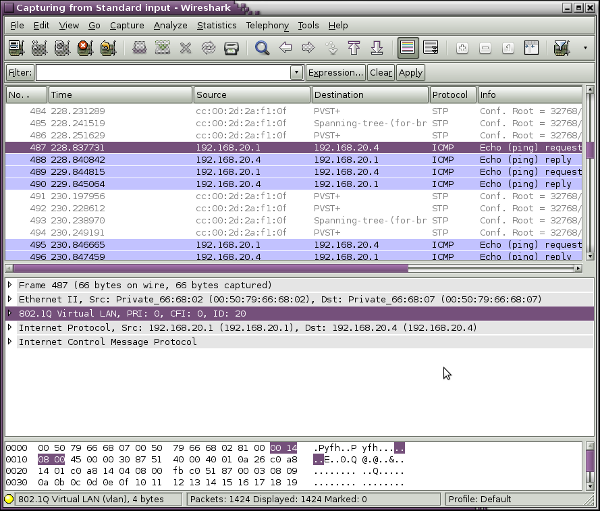This screenshot has width=600, height=511.
Task: Open the list of capture interfaces
Action: [16, 48]
